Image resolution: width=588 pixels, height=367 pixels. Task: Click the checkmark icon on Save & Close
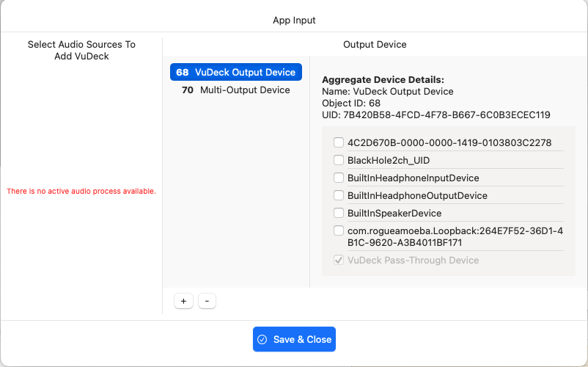(262, 339)
